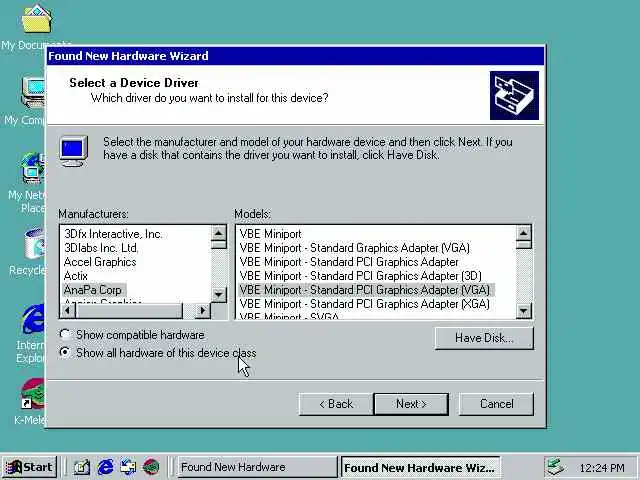Viewport: 640px width, 480px height.
Task: Switch to Found New Hardware Wiz... taskbar button
Action: [420, 467]
